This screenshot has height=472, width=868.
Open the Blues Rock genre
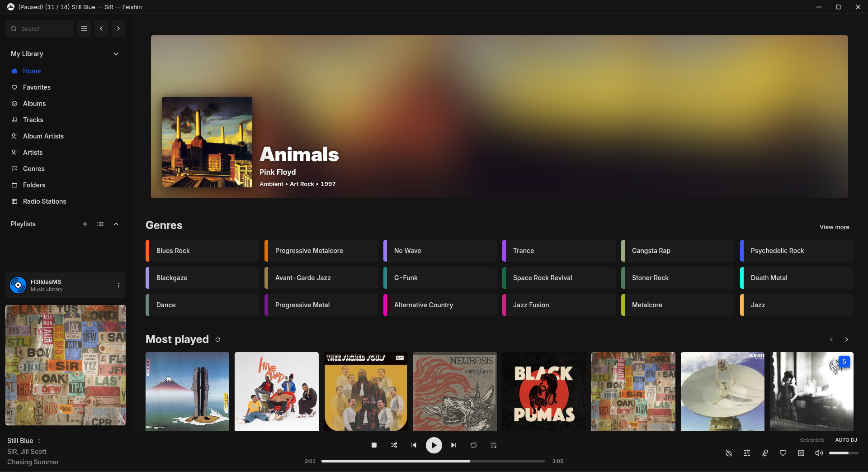click(202, 251)
